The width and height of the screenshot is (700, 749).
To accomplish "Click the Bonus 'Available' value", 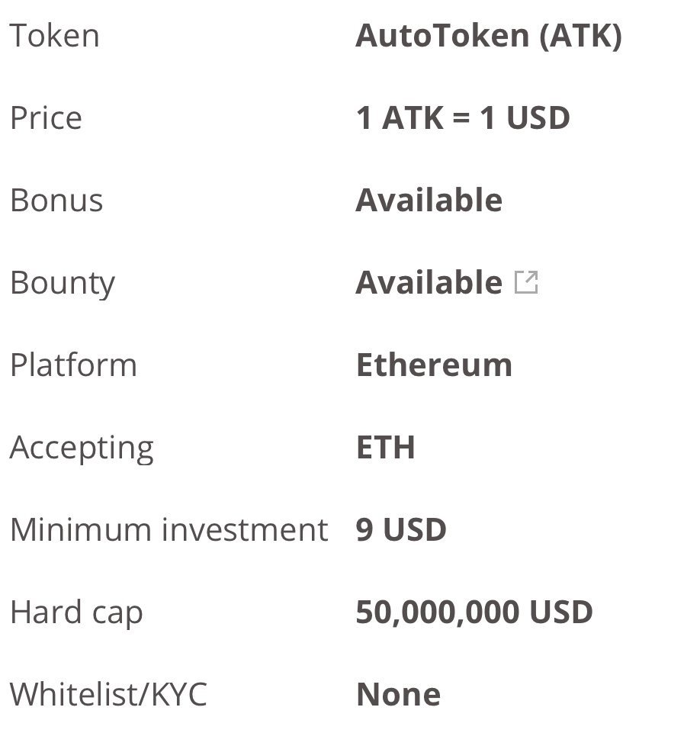I will pos(429,200).
